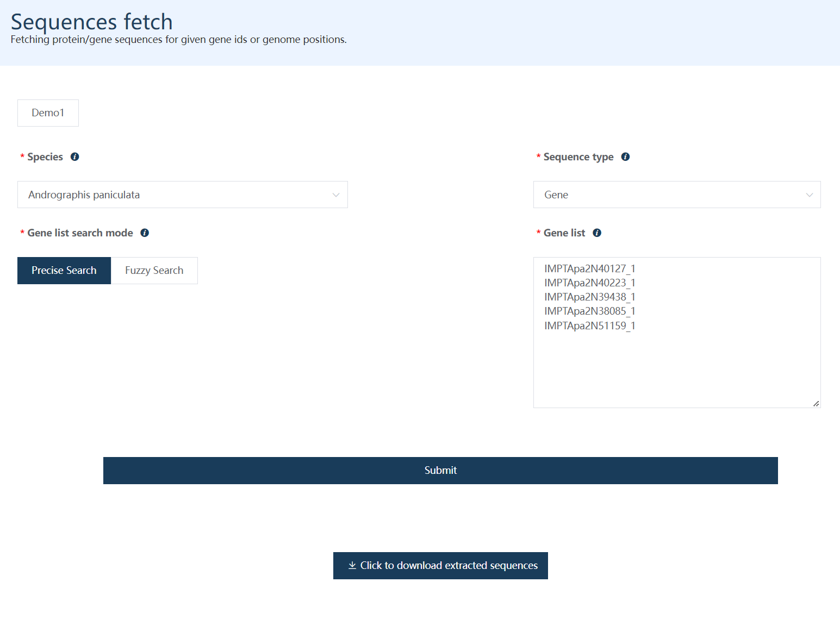840x632 pixels.
Task: Select Fuzzy Search mode
Action: point(154,271)
